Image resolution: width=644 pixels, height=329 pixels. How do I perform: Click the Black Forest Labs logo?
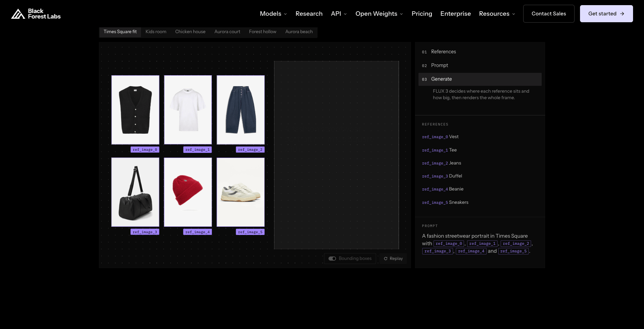[36, 14]
